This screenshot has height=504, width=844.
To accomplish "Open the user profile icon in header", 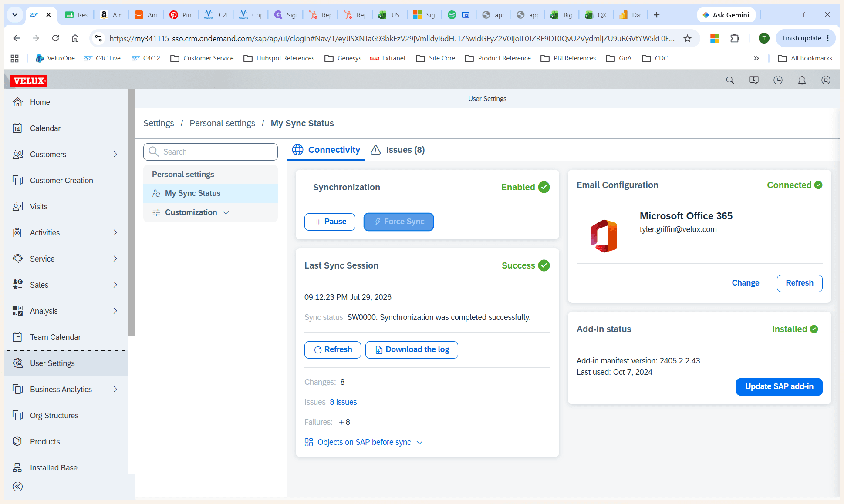I will coord(826,80).
